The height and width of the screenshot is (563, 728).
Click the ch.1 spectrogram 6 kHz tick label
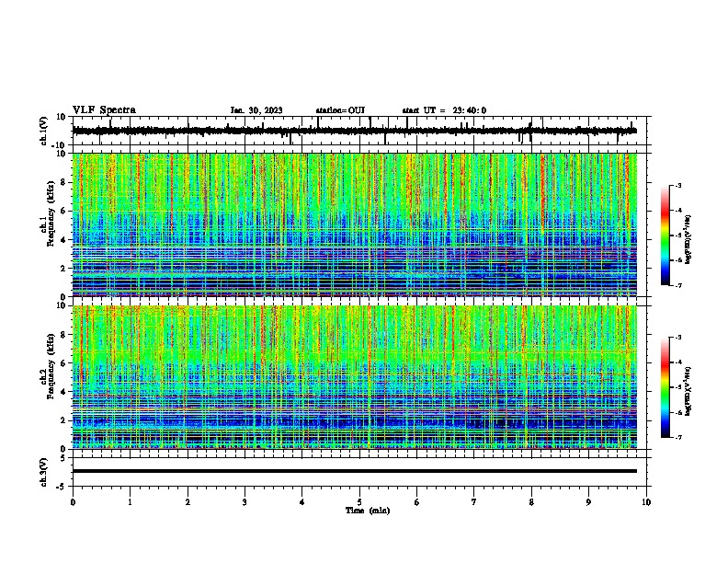[63, 212]
